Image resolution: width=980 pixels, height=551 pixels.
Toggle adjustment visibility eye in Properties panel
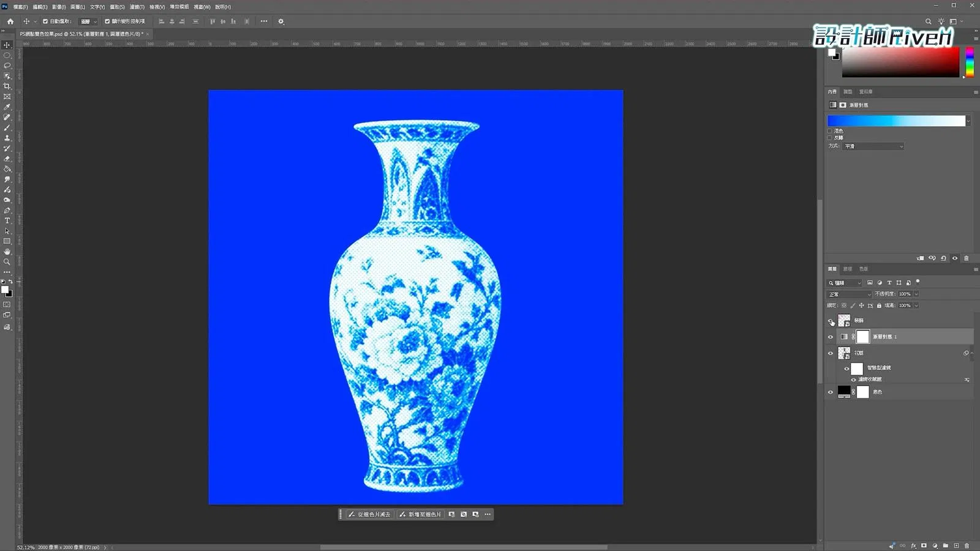[x=955, y=258]
